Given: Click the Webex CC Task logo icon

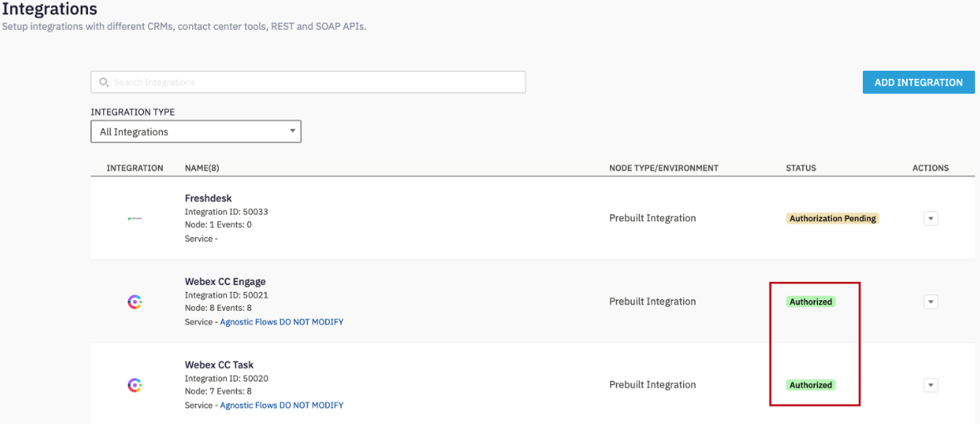Looking at the screenshot, I should 135,385.
